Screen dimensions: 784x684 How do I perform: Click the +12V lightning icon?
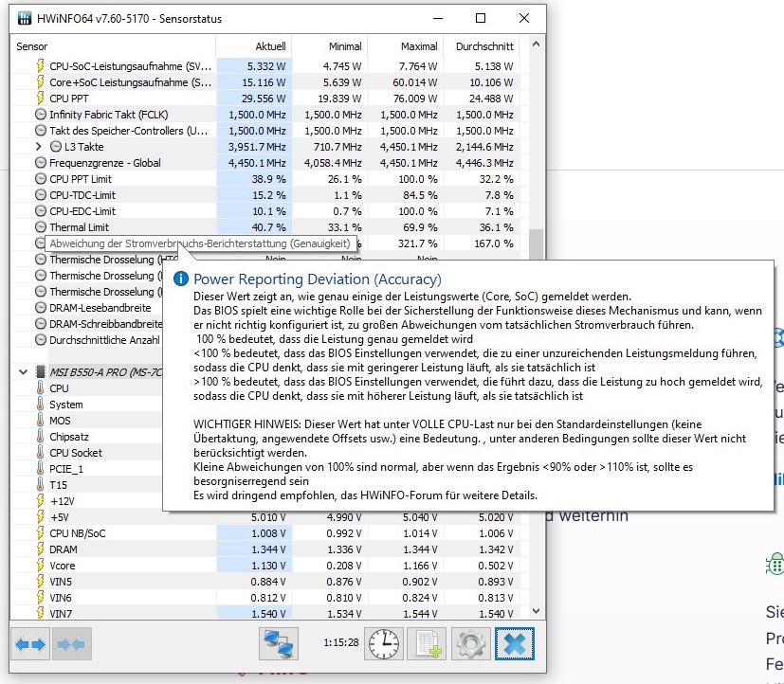pos(41,500)
